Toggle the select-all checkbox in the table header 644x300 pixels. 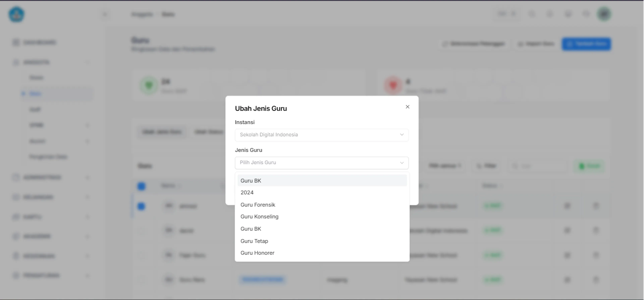tap(141, 186)
